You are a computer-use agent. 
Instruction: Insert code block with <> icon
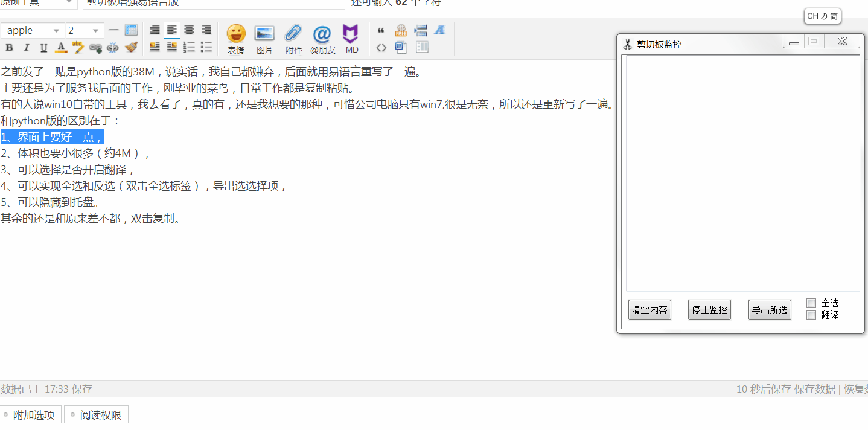381,48
